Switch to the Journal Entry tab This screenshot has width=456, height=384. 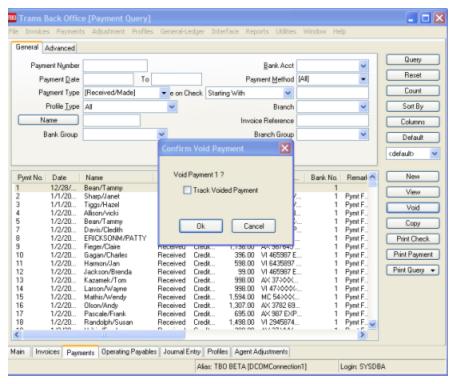point(182,352)
